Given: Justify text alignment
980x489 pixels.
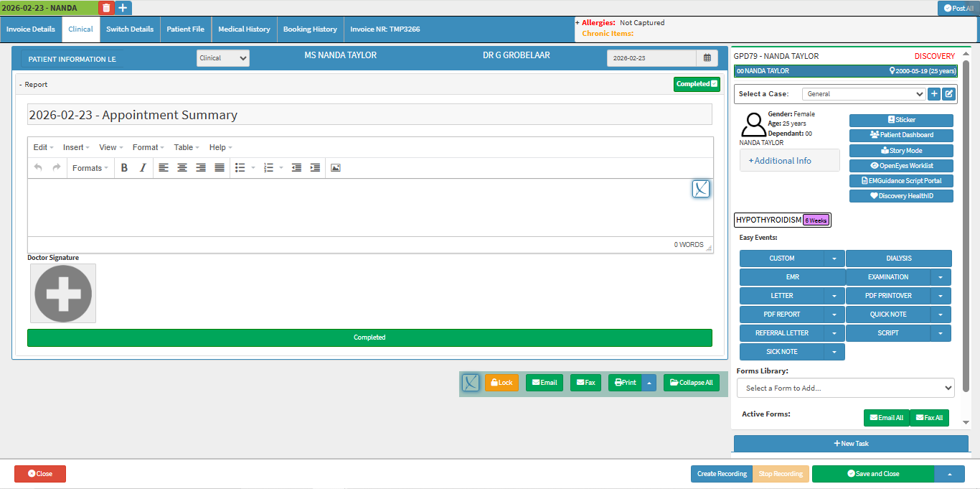Looking at the screenshot, I should [x=220, y=167].
